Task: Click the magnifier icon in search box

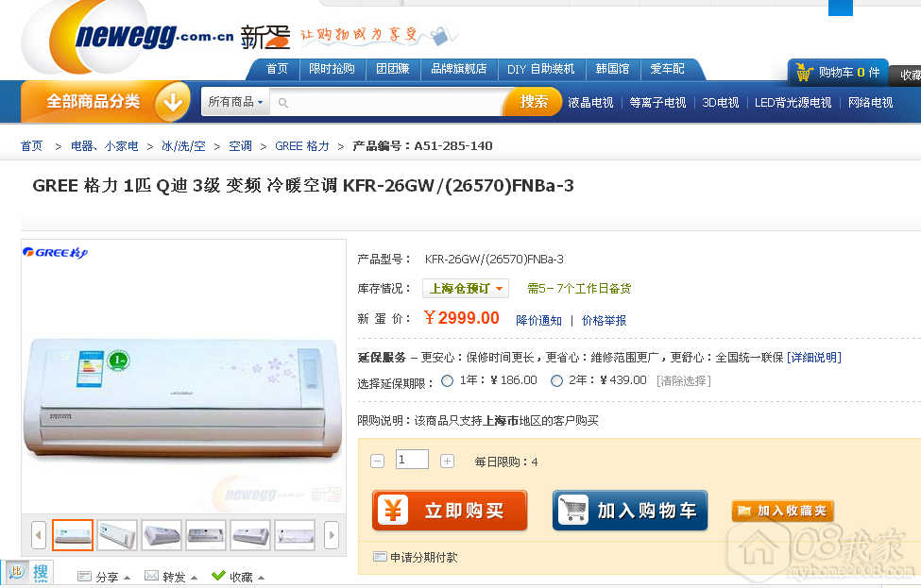Action: pyautogui.click(x=283, y=102)
